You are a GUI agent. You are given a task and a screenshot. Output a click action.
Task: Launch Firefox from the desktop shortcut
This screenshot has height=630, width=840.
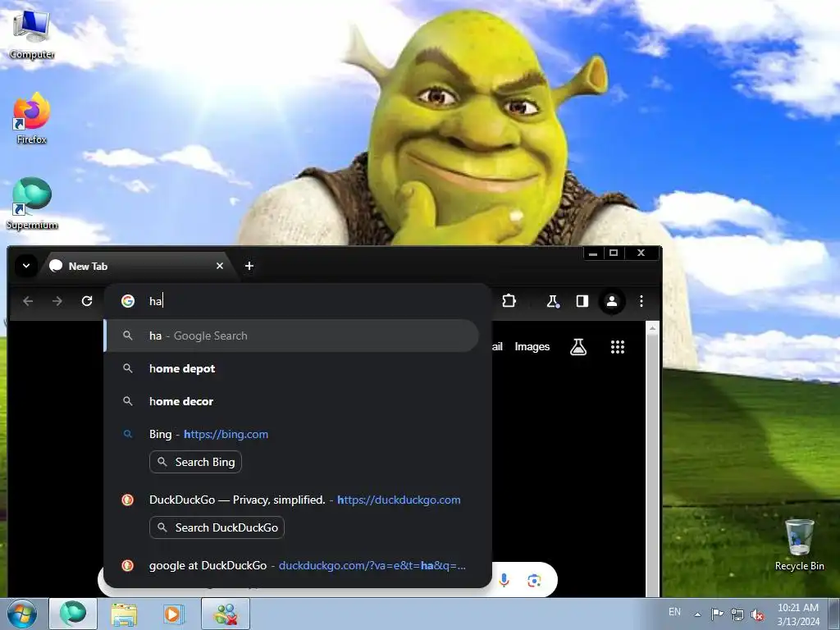[x=32, y=119]
